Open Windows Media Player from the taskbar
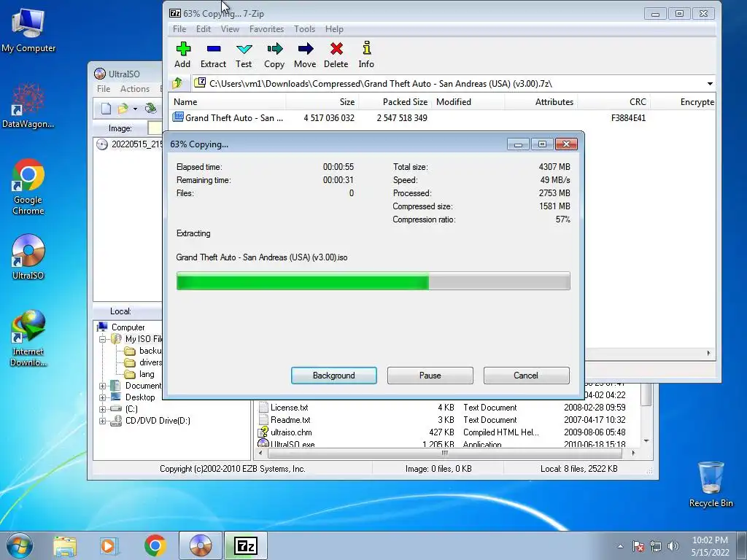The image size is (747, 560). [x=109, y=545]
